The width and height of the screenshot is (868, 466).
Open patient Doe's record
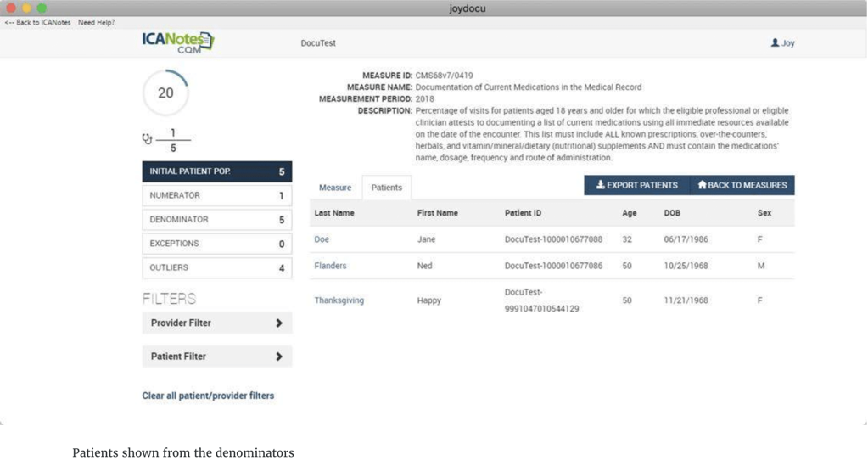point(322,239)
